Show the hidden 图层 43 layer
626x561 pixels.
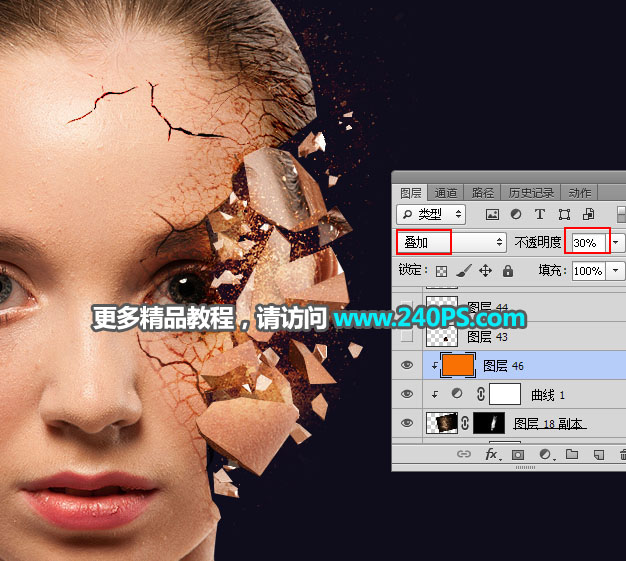click(x=407, y=336)
